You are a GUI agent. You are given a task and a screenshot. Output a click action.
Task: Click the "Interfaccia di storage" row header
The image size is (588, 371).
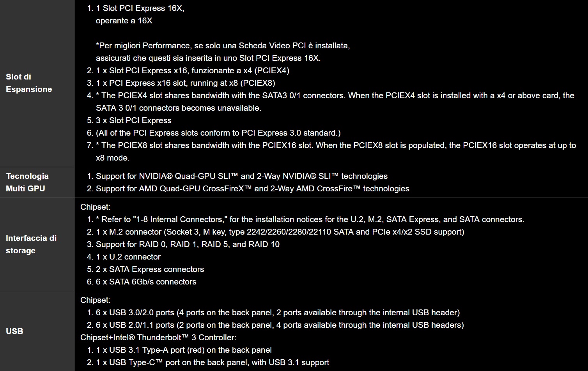pyautogui.click(x=31, y=244)
